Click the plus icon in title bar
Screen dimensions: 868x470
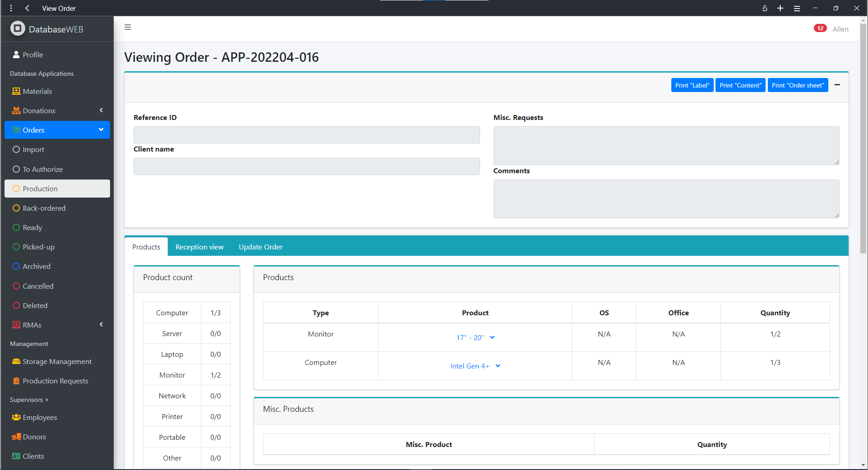click(x=780, y=8)
